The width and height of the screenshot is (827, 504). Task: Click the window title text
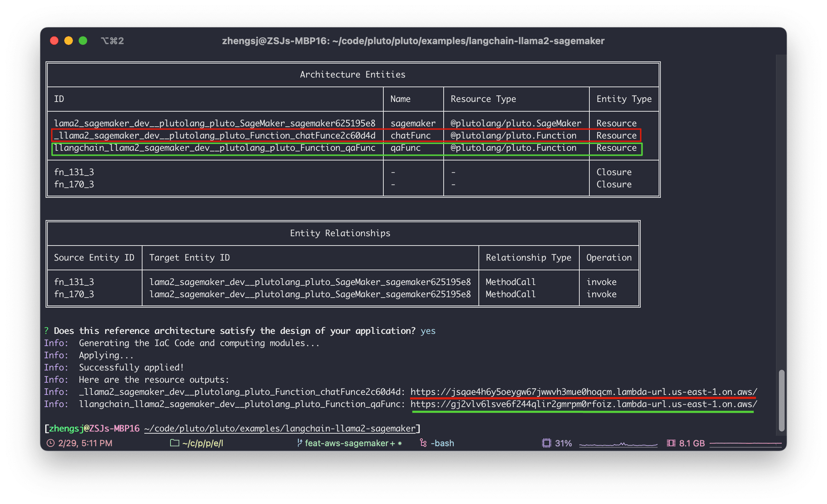[413, 41]
